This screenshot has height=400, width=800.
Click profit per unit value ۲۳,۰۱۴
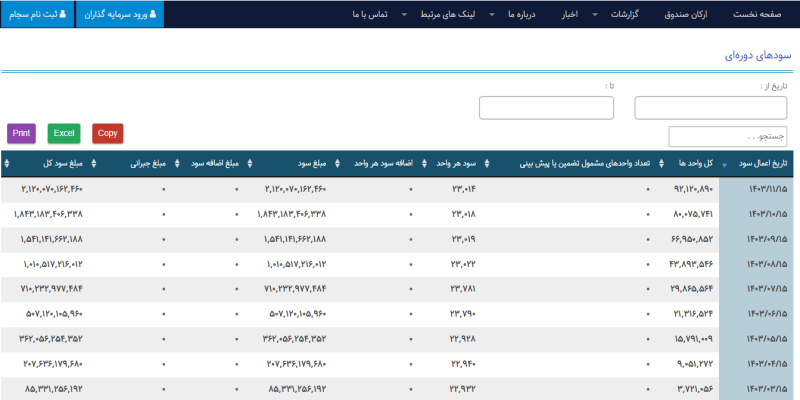coord(464,189)
